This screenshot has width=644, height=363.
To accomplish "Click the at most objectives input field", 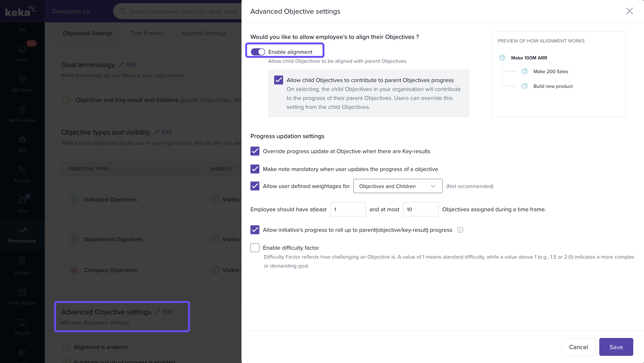I will click(x=420, y=209).
